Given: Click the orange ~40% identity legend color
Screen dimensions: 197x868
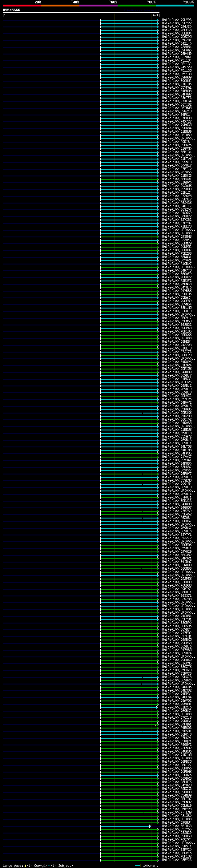Looking at the screenshot, I should pyautogui.click(x=60, y=6).
